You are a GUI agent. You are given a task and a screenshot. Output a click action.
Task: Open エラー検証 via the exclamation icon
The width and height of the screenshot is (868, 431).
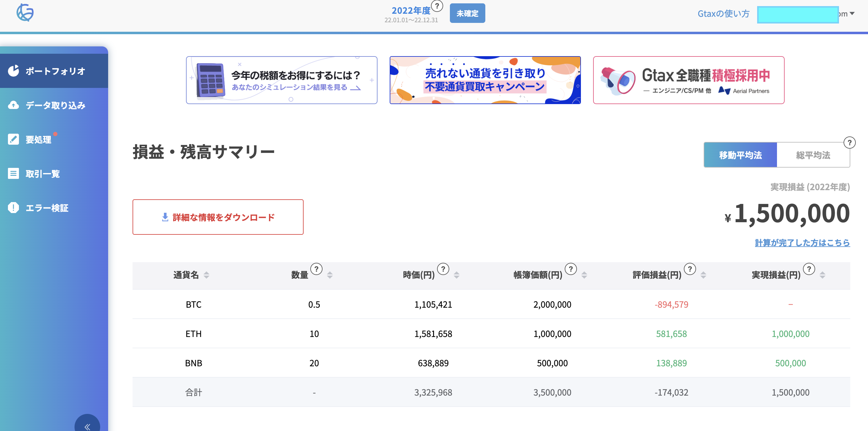click(13, 208)
